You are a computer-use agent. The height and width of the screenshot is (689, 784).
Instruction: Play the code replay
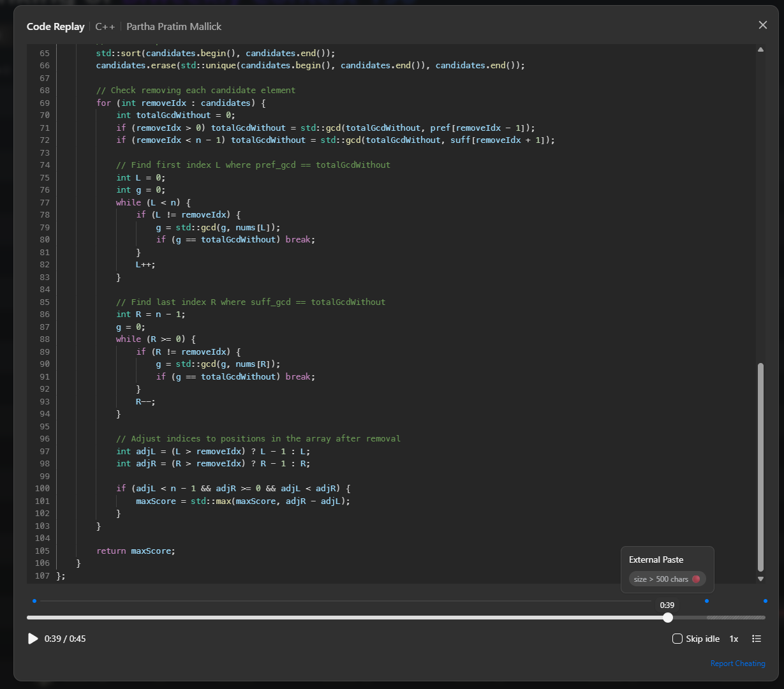(x=33, y=639)
